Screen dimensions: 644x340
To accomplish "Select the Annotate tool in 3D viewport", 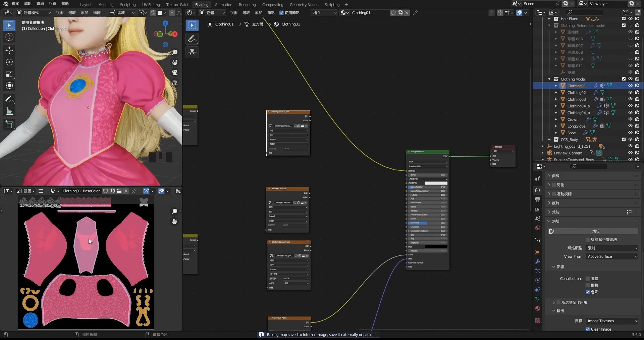I will (9, 99).
